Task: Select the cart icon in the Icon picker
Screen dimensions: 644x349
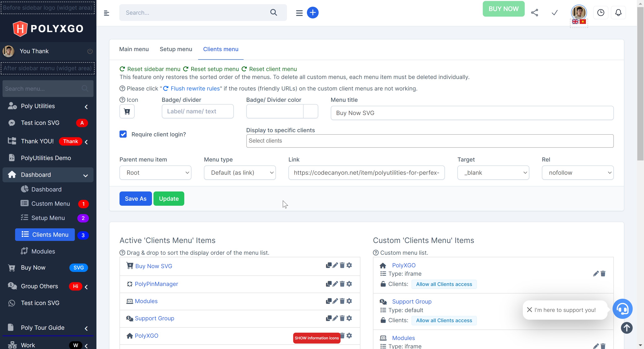Action: [127, 111]
